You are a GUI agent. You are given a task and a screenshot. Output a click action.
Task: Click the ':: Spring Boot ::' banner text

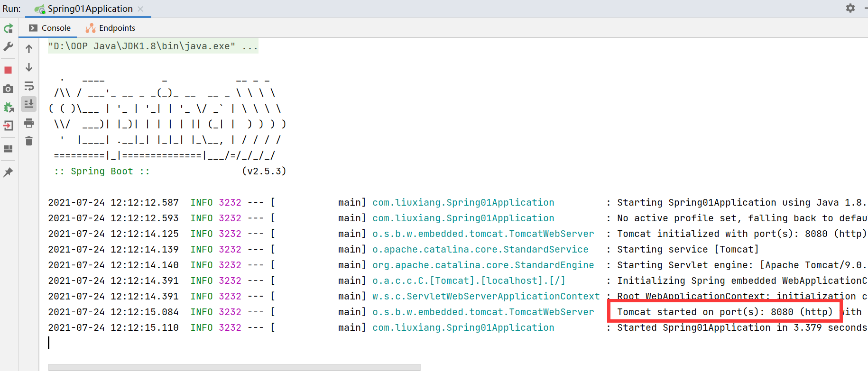[x=102, y=171]
